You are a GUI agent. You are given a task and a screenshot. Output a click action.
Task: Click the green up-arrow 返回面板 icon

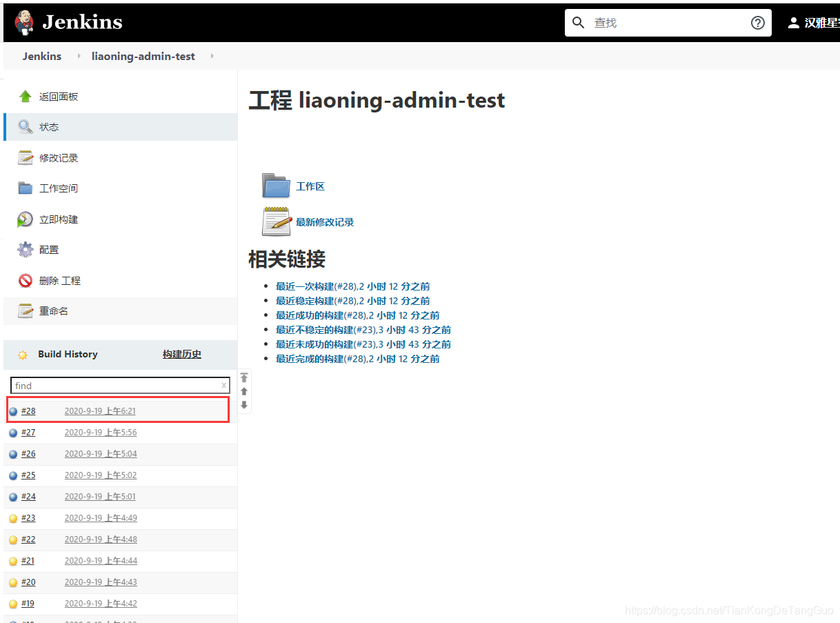26,97
